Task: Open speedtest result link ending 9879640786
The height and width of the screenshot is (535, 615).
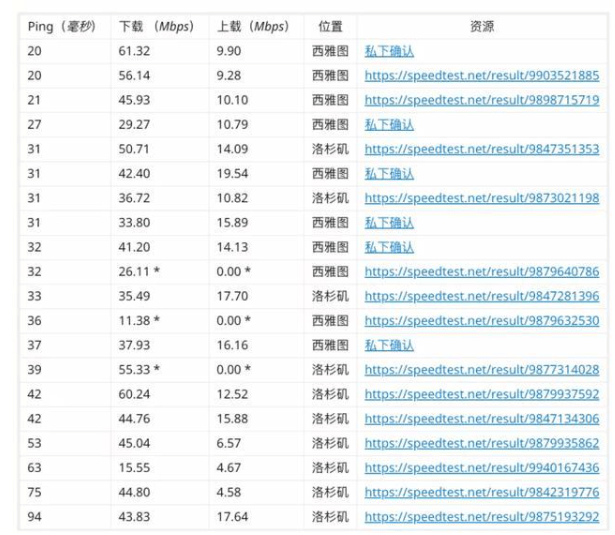Action: [482, 271]
